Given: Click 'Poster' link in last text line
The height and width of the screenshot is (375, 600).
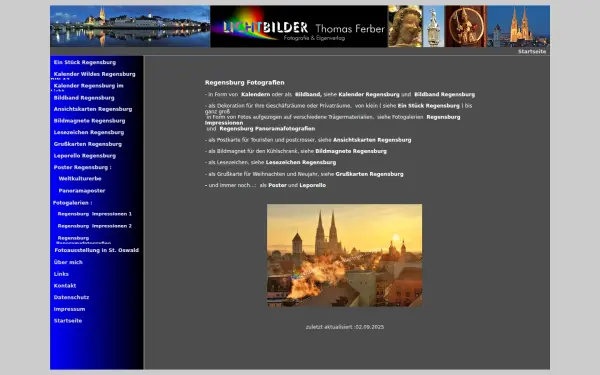Looking at the screenshot, I should click(x=277, y=185).
